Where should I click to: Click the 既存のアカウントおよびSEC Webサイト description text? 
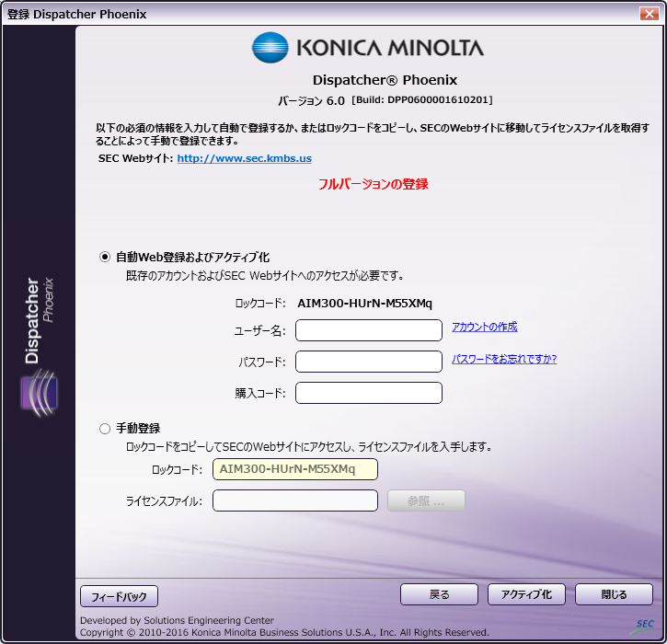point(265,276)
